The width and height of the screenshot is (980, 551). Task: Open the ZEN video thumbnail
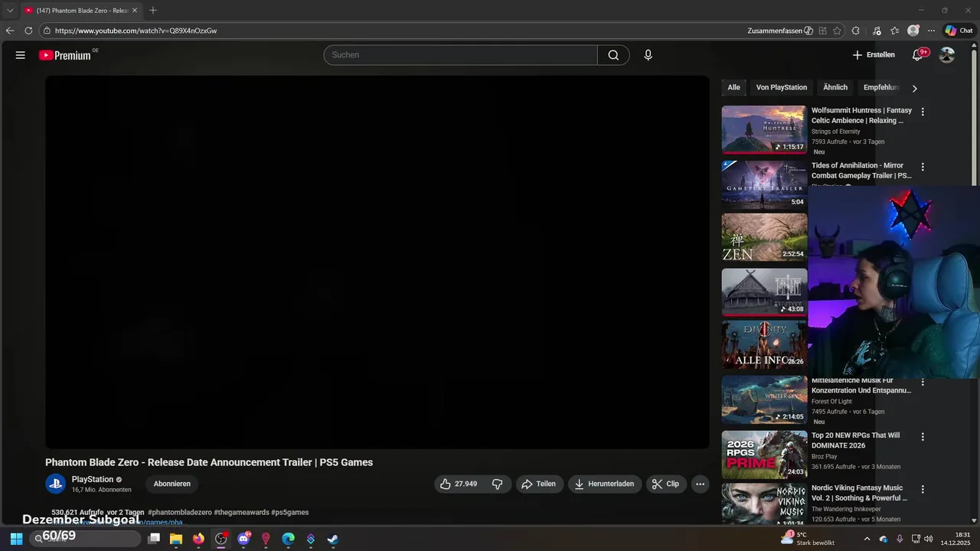coord(764,237)
